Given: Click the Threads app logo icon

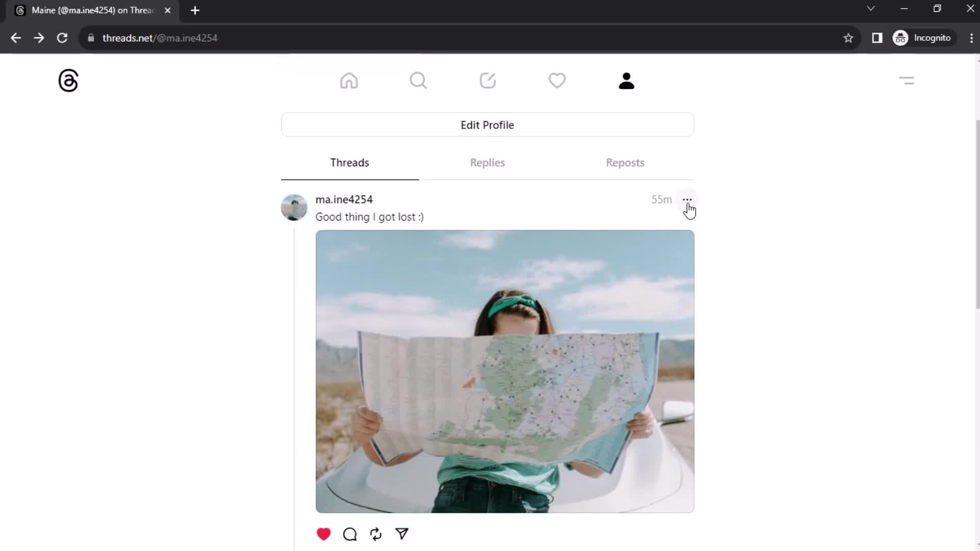Looking at the screenshot, I should coord(67,80).
